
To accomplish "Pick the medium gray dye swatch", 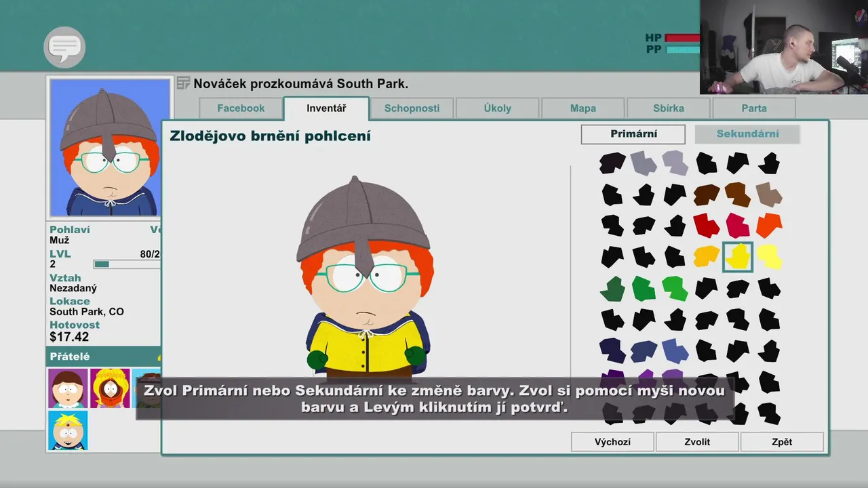I will (644, 163).
